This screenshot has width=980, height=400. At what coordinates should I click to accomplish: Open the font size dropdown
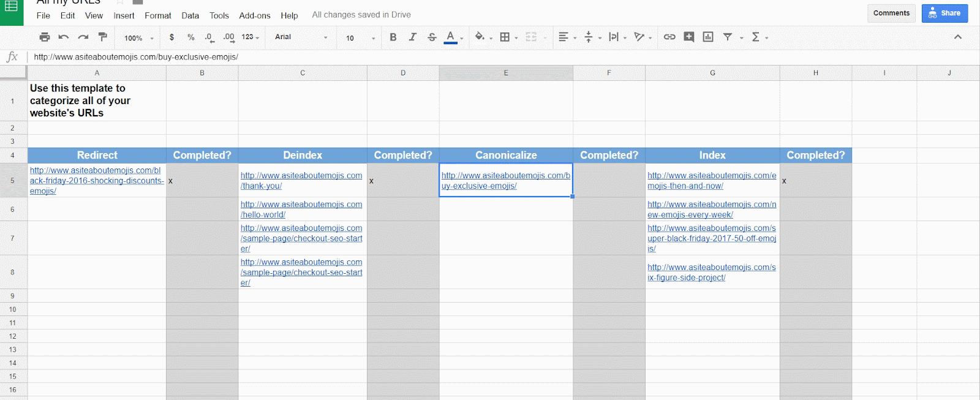(360, 38)
